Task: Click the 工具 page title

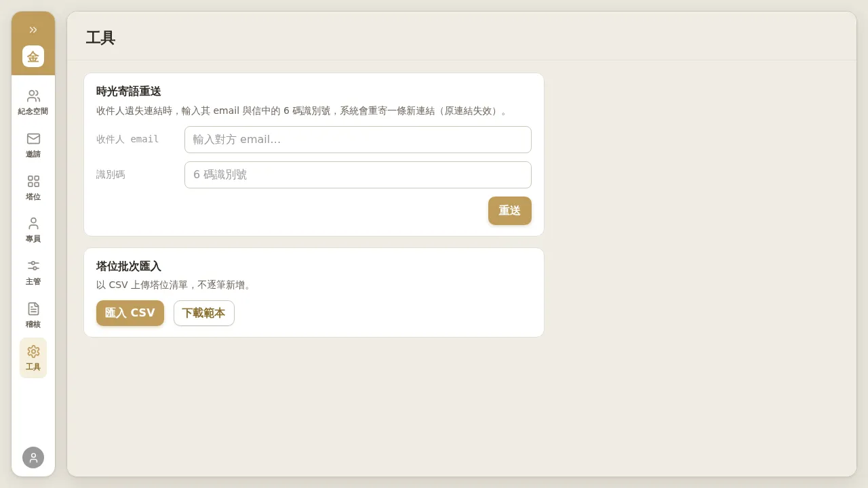Action: (100, 38)
